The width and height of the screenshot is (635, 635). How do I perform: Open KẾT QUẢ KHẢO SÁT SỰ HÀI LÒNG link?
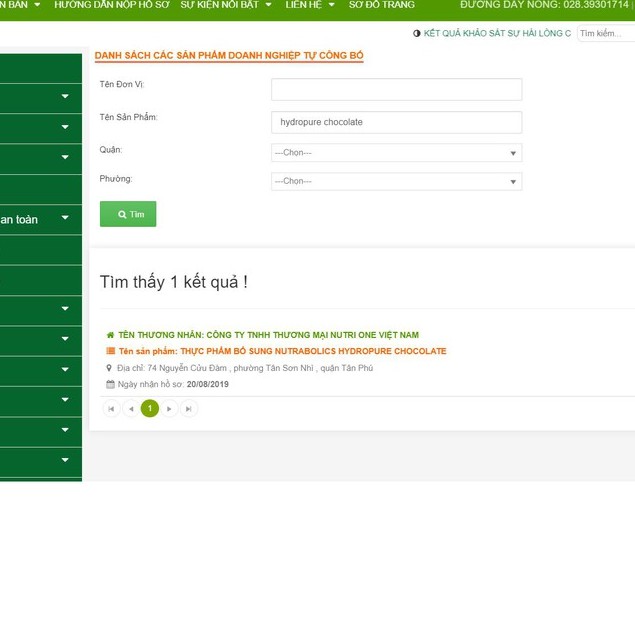(x=497, y=33)
